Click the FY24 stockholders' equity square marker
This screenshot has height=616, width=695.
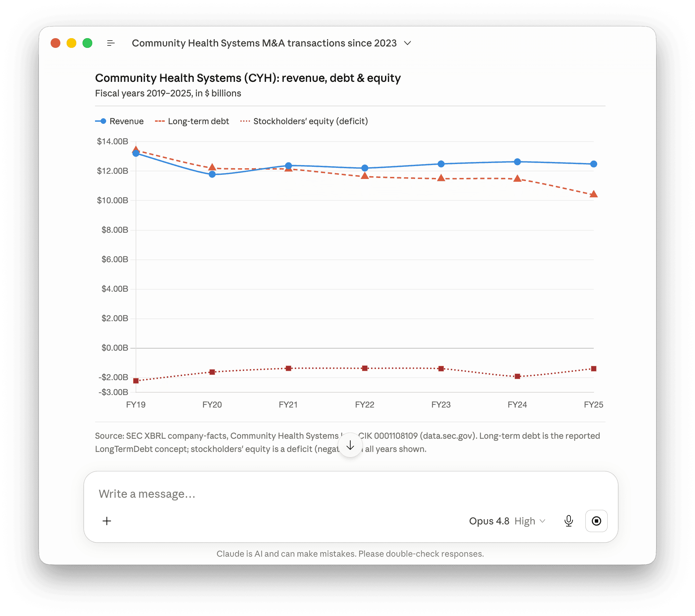[517, 376]
